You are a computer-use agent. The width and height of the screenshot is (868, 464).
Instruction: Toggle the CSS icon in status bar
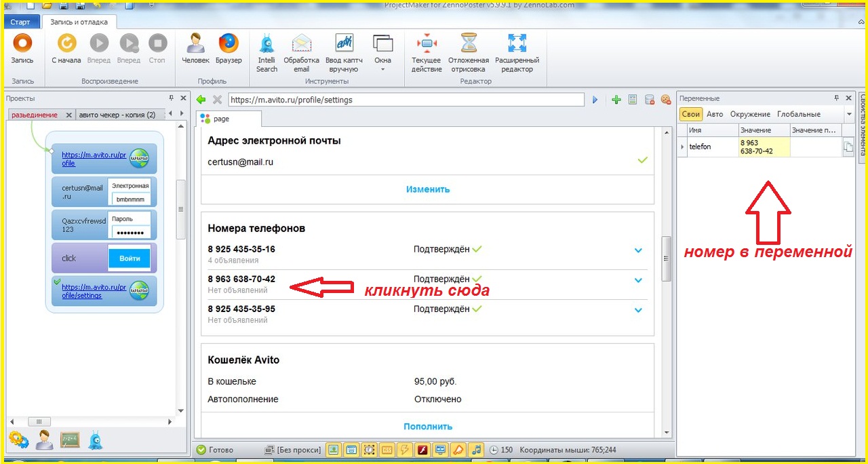point(387,449)
